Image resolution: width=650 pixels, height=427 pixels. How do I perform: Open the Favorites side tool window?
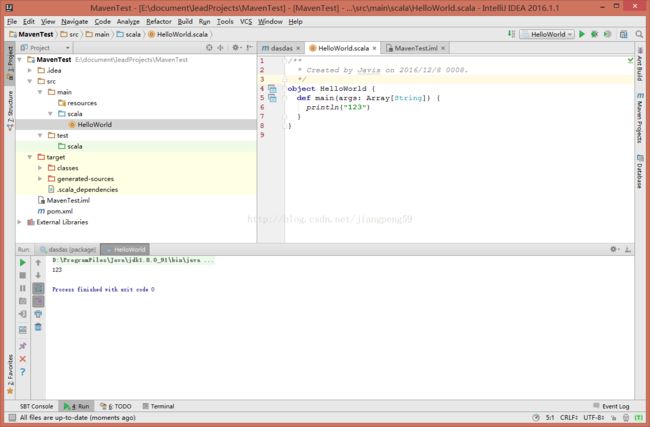click(x=10, y=374)
